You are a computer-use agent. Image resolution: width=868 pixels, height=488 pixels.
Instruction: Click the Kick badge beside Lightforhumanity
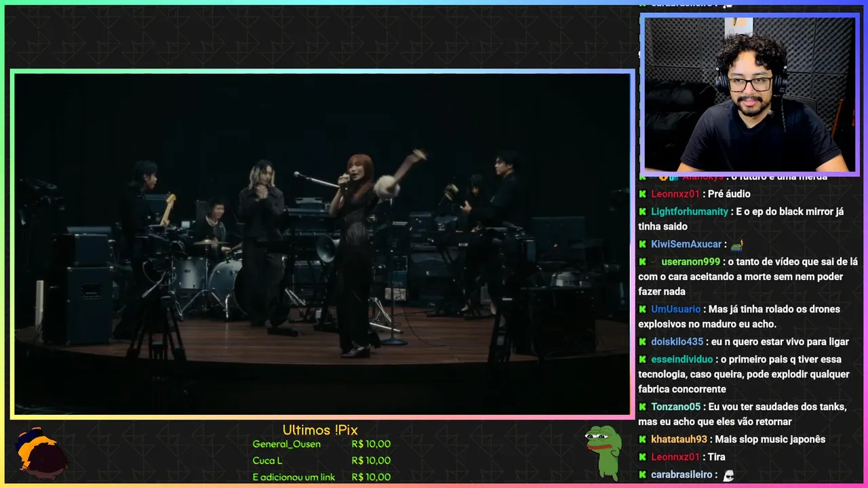(642, 211)
